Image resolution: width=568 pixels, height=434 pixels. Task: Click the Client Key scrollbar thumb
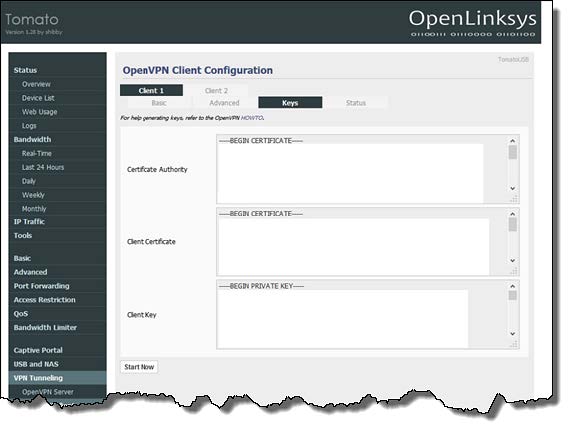(513, 295)
